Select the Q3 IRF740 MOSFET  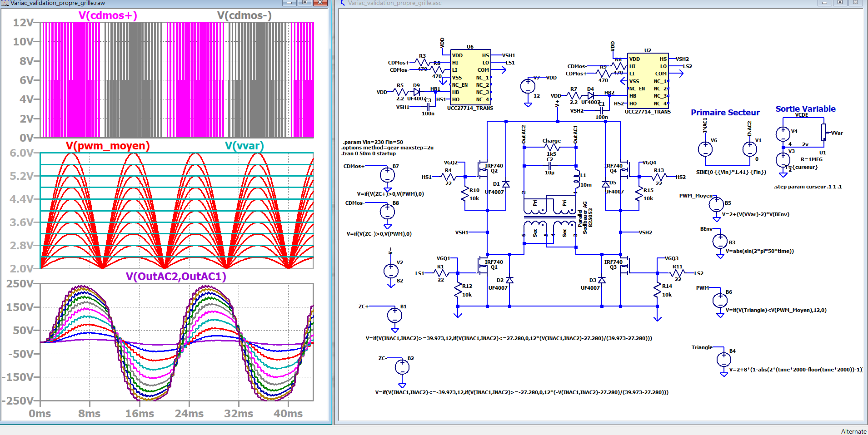coord(625,267)
